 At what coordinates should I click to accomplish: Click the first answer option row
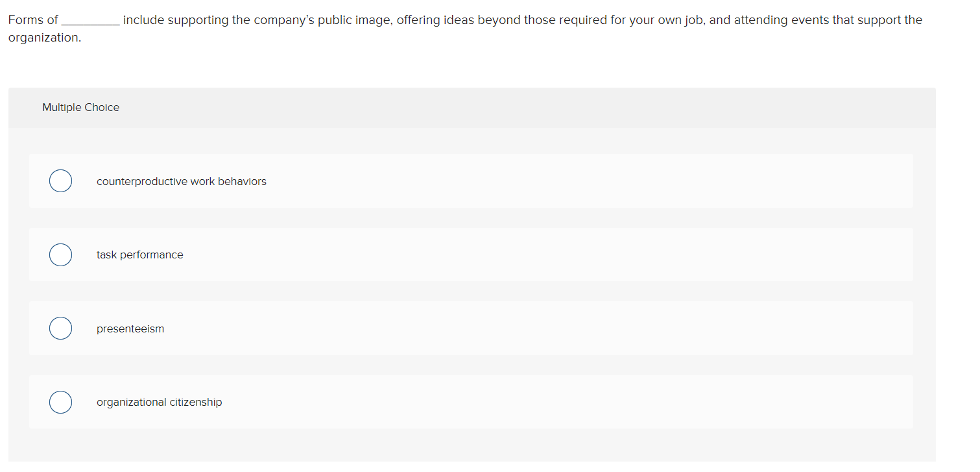pos(472,180)
